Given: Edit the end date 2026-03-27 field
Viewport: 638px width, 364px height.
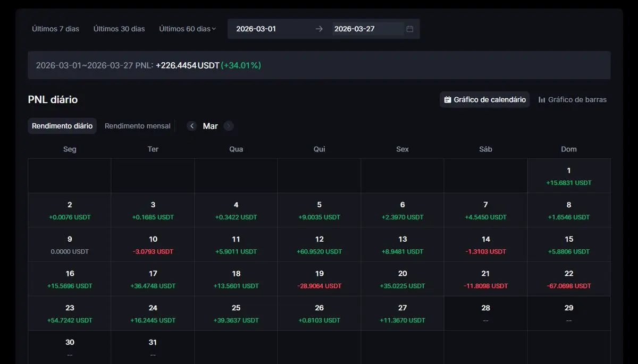Looking at the screenshot, I should [367, 29].
